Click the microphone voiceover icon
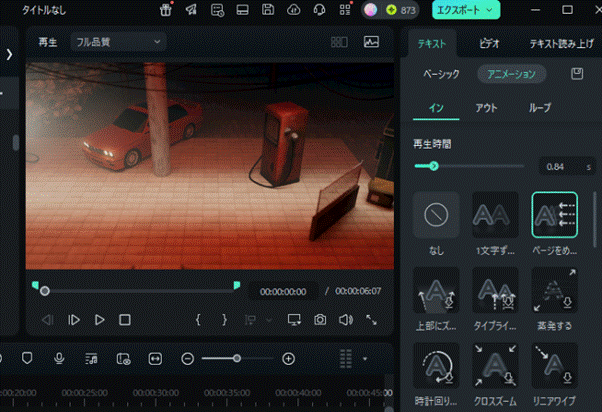 [59, 358]
